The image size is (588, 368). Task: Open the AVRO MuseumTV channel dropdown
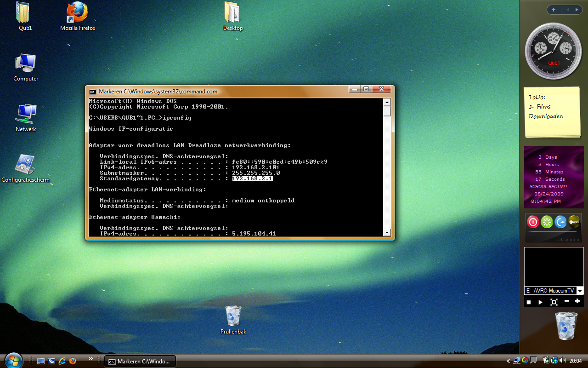580,291
